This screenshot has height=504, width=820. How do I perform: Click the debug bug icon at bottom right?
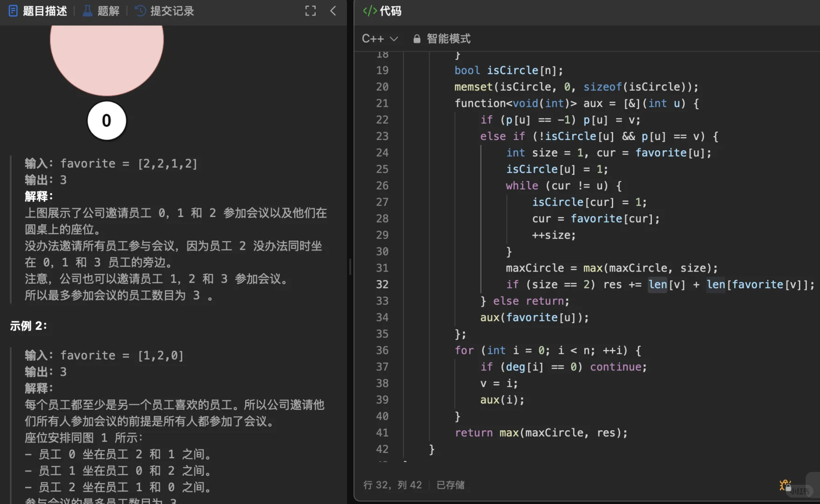785,485
